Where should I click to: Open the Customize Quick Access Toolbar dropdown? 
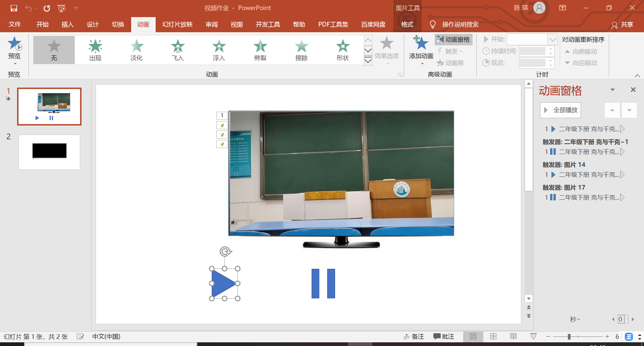76,8
